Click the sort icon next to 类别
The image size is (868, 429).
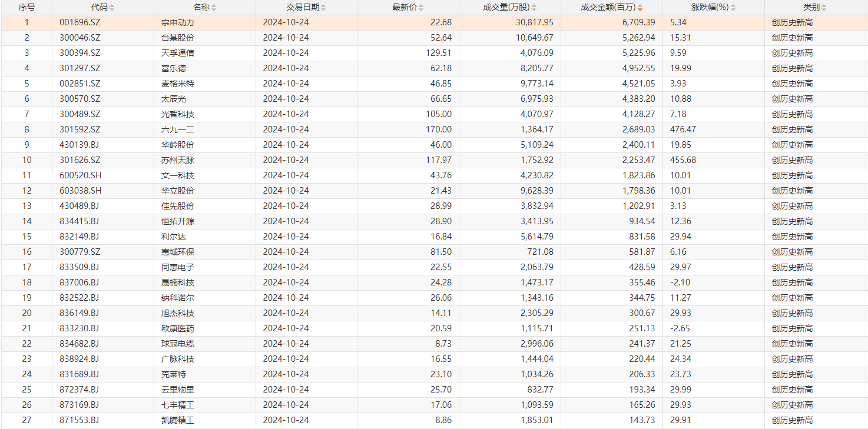(x=823, y=8)
